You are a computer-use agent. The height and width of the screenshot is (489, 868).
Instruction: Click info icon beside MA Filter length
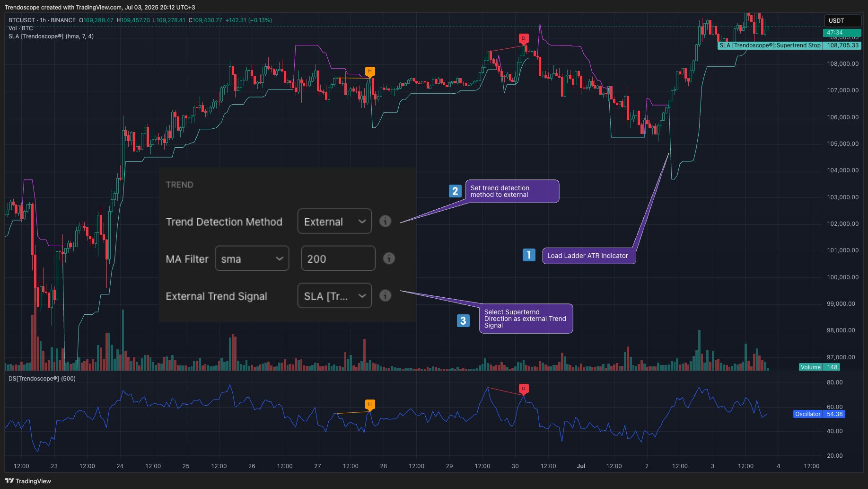click(x=389, y=258)
